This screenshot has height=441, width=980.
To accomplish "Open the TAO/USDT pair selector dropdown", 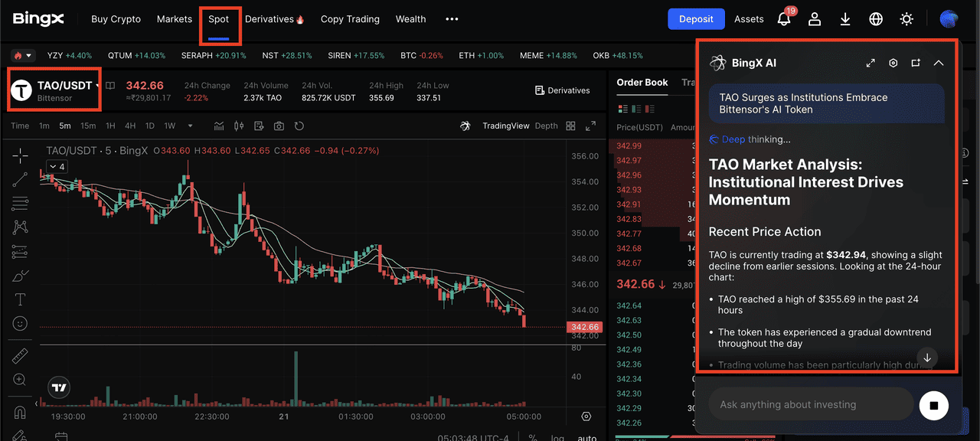I will coord(54,91).
